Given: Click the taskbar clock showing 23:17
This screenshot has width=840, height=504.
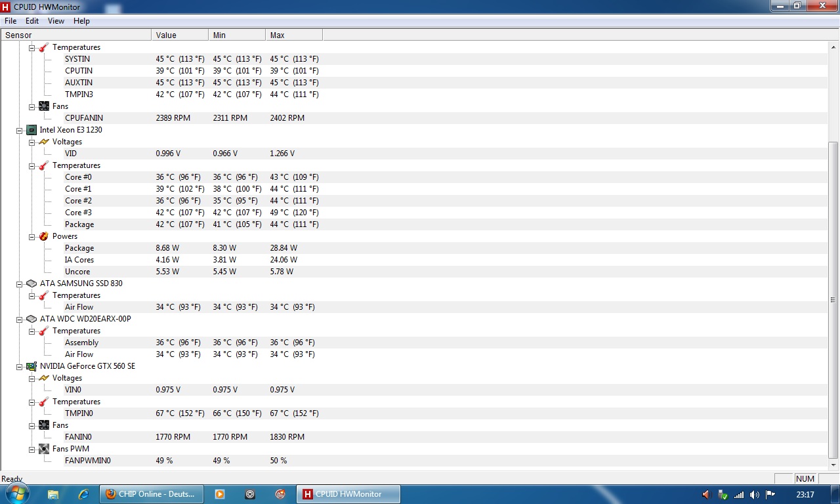Looking at the screenshot, I should pos(805,495).
